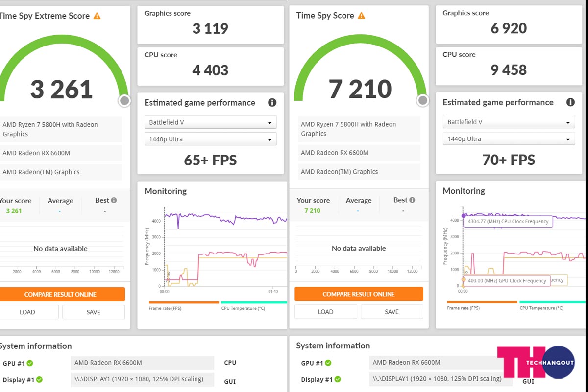Open 1440p Ultra dropdown above 65+ FPS
Image resolution: width=588 pixels, height=392 pixels.
point(210,139)
